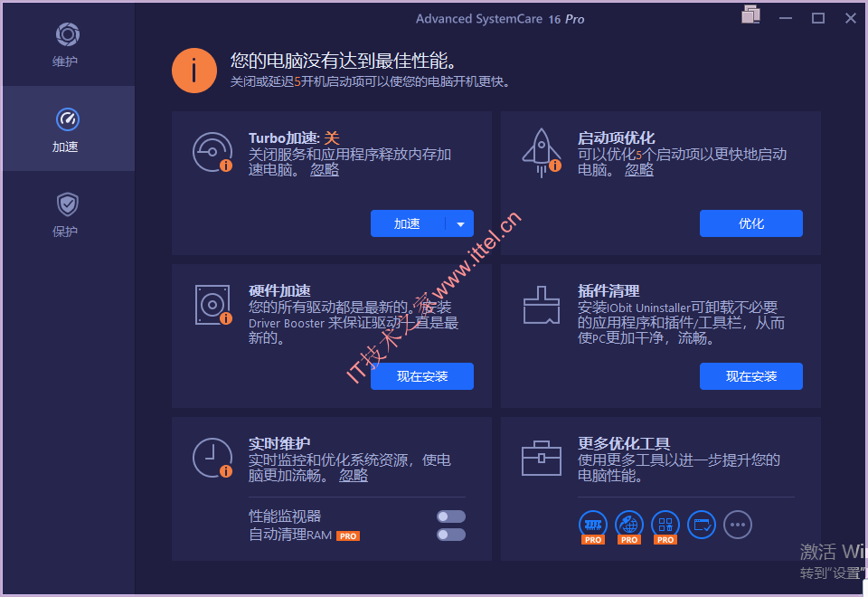Viewport: 868px width, 597px height.
Task: Click the 实时维护 title text
Action: coord(279,443)
